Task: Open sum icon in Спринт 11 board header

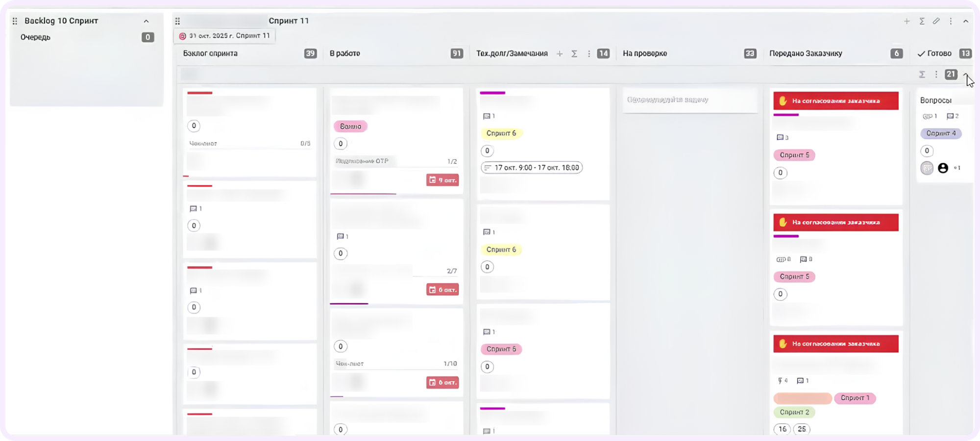Action: [x=922, y=21]
